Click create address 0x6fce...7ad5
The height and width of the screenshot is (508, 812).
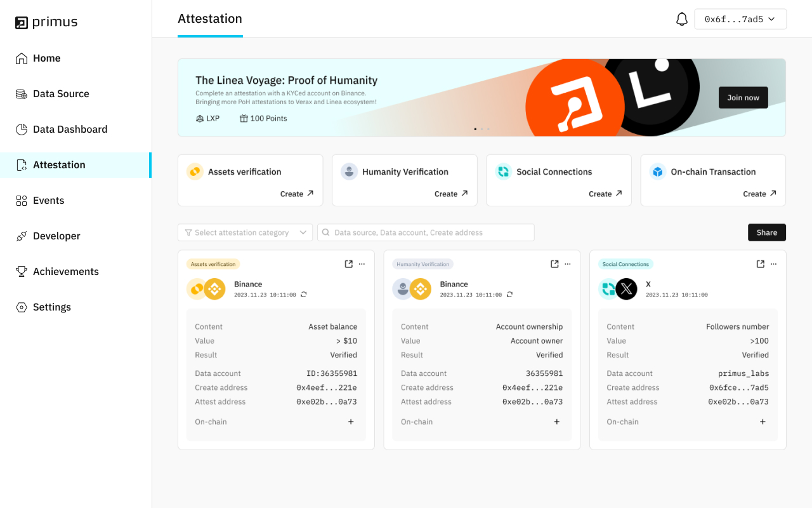739,387
